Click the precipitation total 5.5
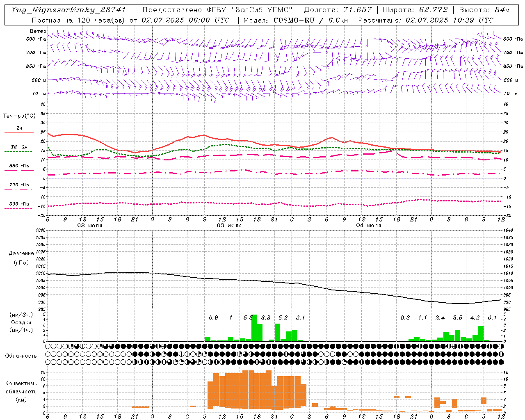The width and height of the screenshot is (525, 420). (x=248, y=317)
